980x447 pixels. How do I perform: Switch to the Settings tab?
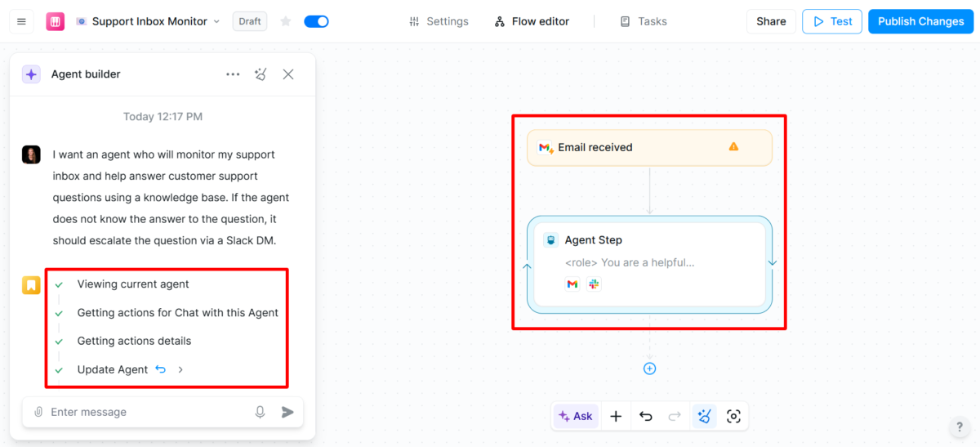click(439, 21)
